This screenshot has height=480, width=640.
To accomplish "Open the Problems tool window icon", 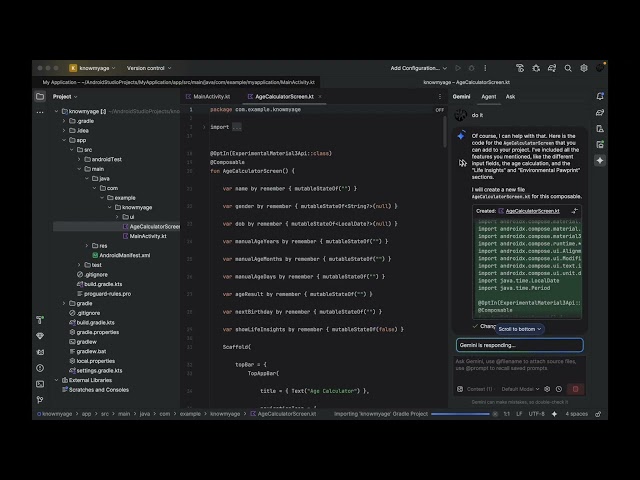I will pos(40,368).
